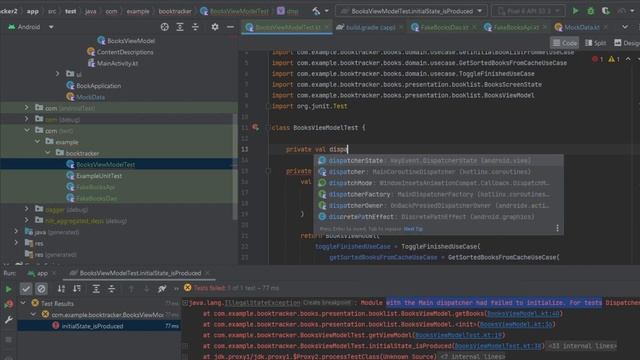Screen dimensions: 640x360
Task: Go to next failed test arrow
Action: 146,289
